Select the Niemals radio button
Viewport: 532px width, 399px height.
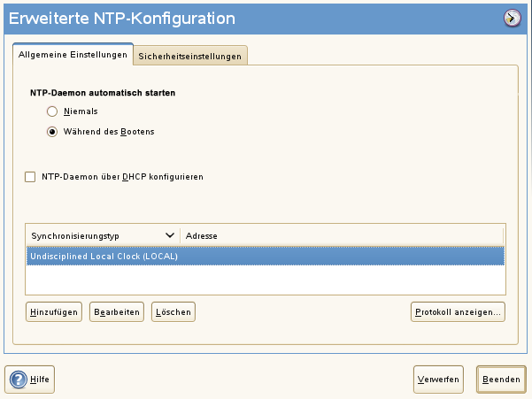(x=52, y=111)
